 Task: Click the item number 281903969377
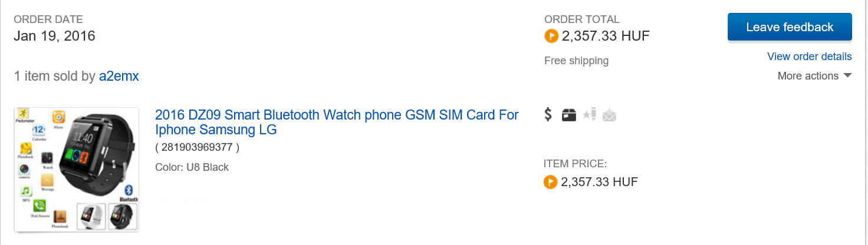pos(198,147)
